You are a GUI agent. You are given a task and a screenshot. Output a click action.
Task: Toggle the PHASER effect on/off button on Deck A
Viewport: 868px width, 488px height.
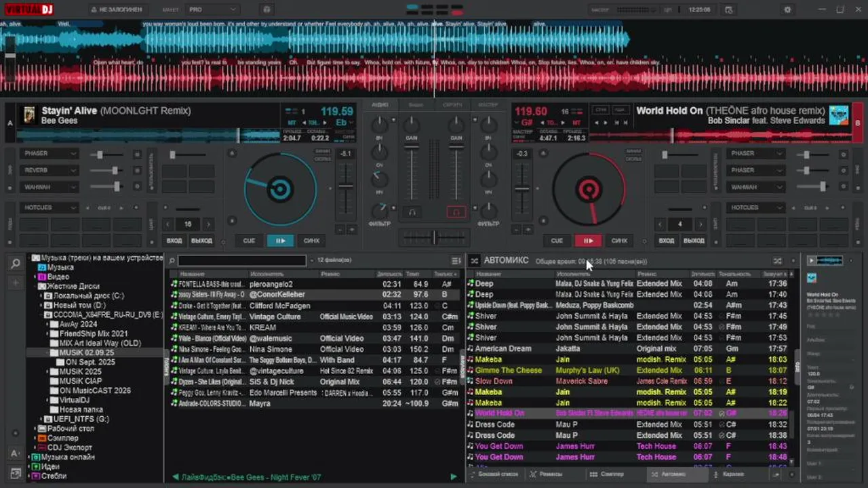(137, 155)
